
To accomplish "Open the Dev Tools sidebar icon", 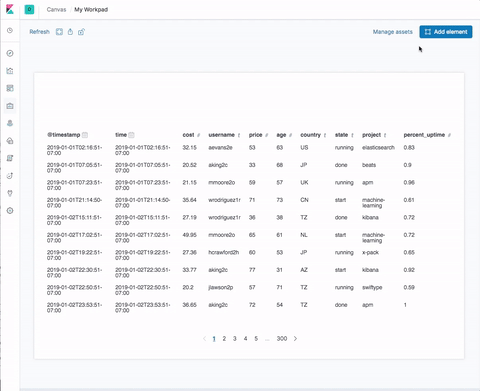I will (x=10, y=193).
